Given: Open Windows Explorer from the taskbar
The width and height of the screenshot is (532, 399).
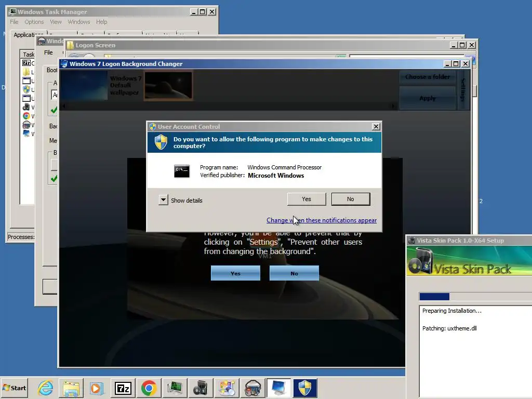Looking at the screenshot, I should tap(71, 388).
